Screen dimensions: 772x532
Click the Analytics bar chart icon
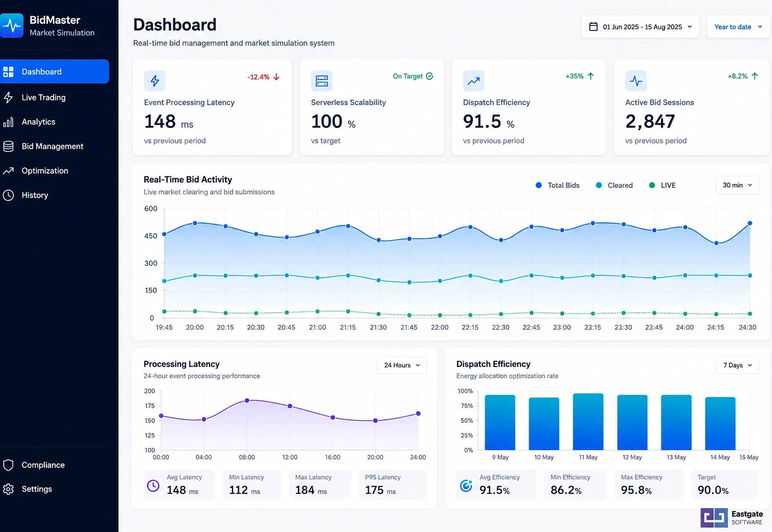click(8, 122)
